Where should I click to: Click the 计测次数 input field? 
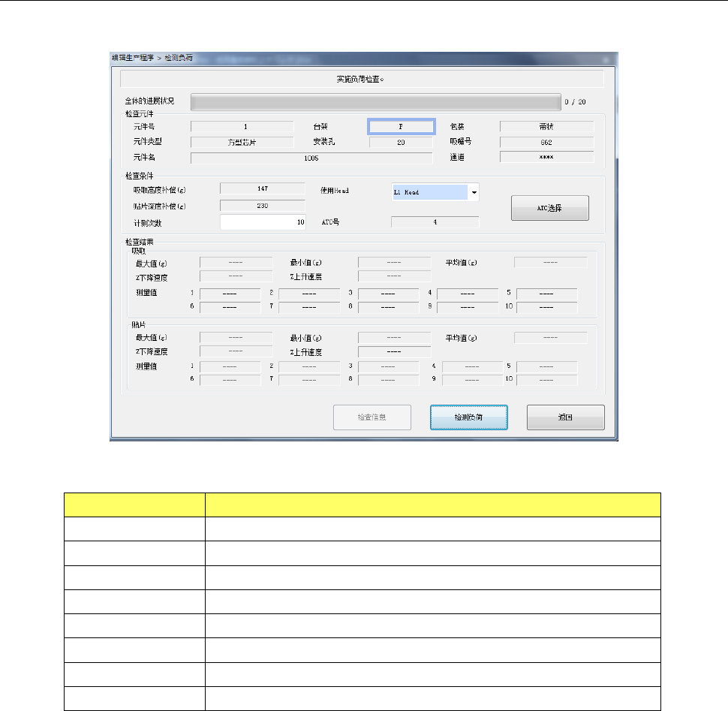263,222
